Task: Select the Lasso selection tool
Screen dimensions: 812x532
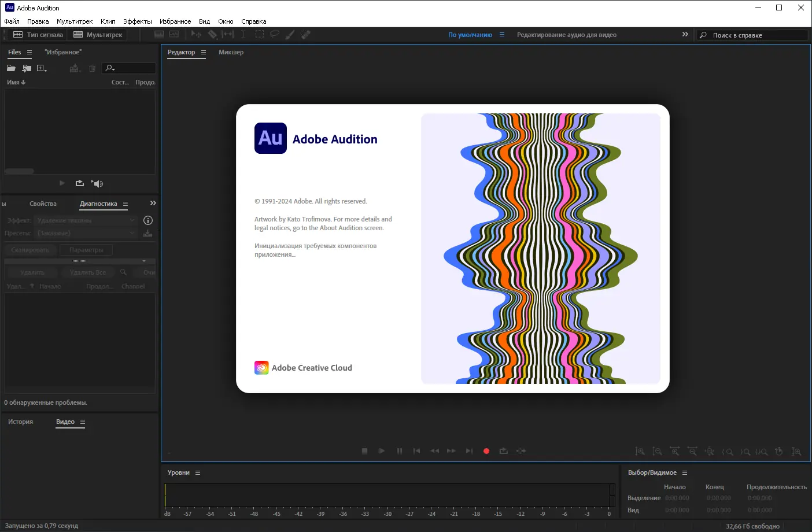Action: pos(275,35)
